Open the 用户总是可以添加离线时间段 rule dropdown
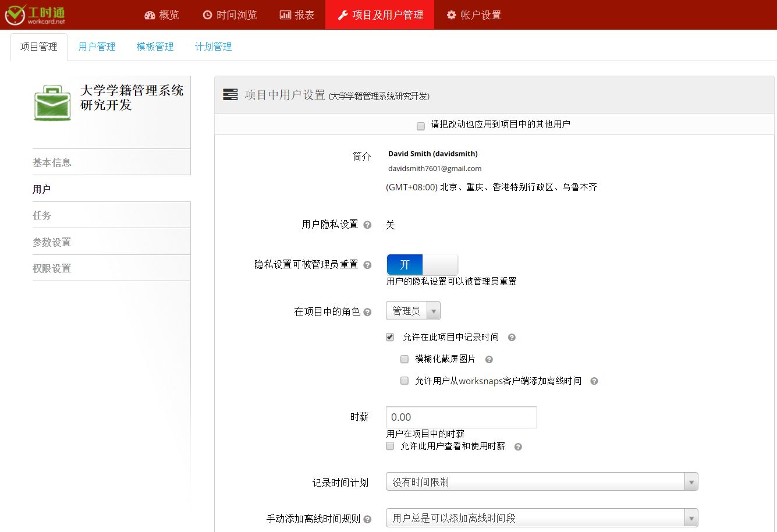The image size is (777, 532). (x=541, y=518)
